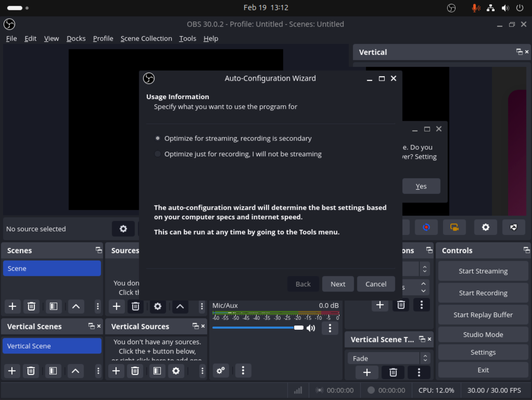Click Yes in the background dialog
Screen dimensions: 532x400
421,186
